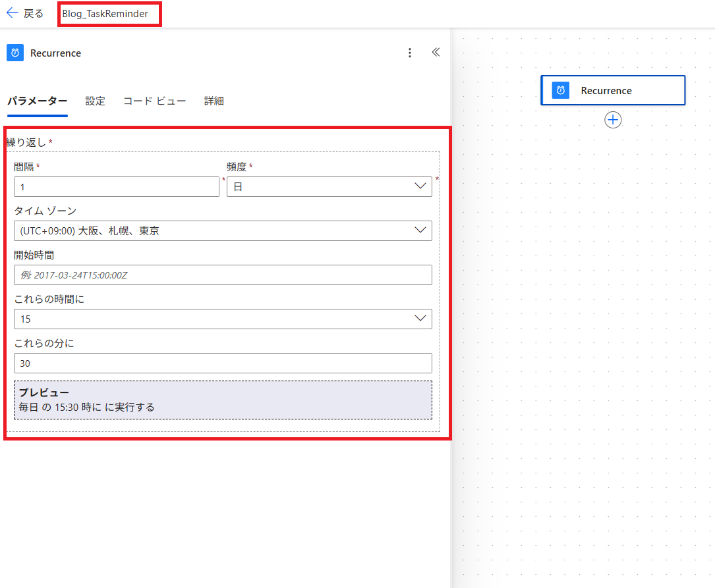Open the three-dot more options menu
This screenshot has height=588, width=715.
click(x=410, y=53)
